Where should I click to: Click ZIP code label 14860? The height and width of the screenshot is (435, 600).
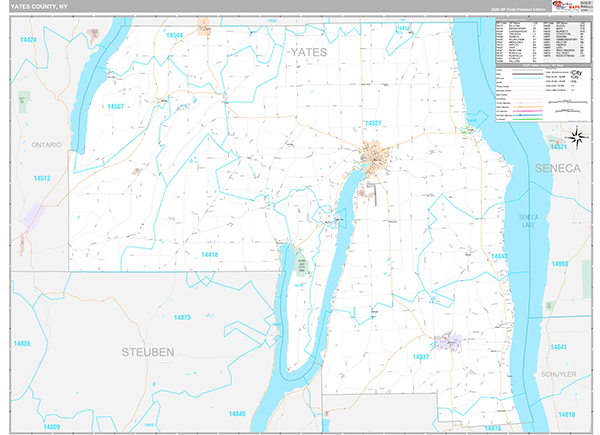pyautogui.click(x=560, y=264)
